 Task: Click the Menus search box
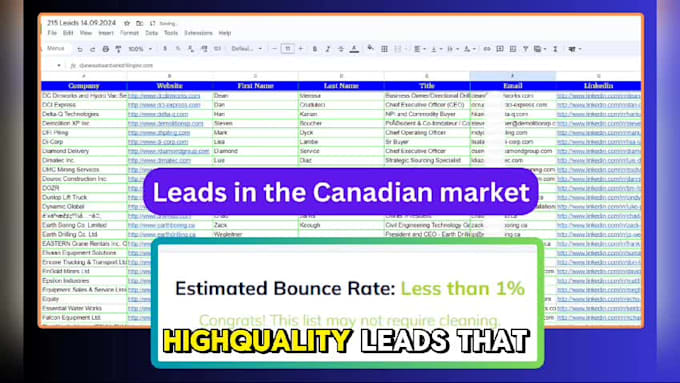coord(56,49)
